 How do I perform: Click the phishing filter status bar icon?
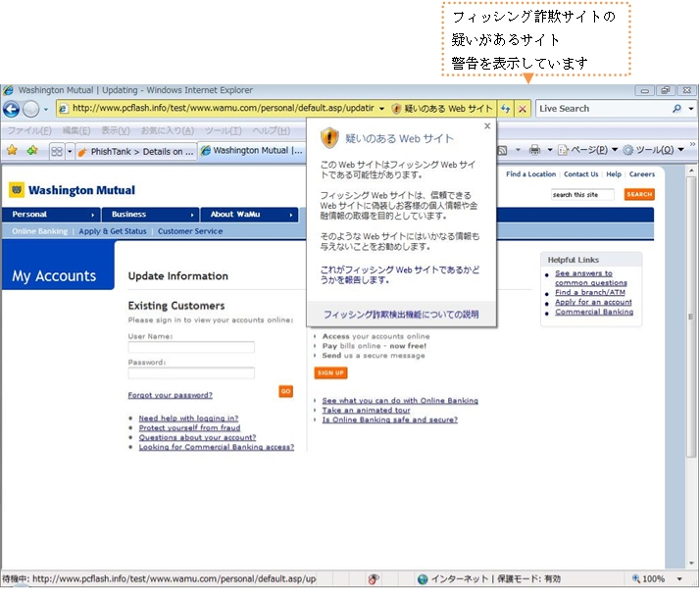[x=374, y=579]
